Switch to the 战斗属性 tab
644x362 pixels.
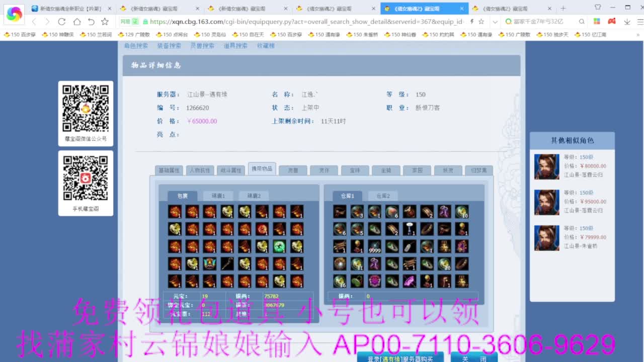tap(230, 170)
